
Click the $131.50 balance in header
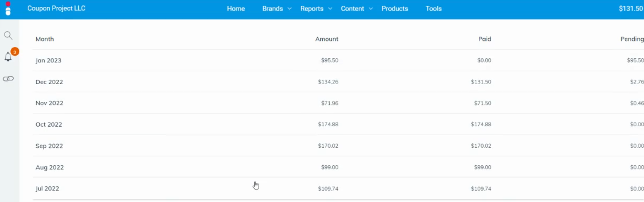(x=631, y=8)
